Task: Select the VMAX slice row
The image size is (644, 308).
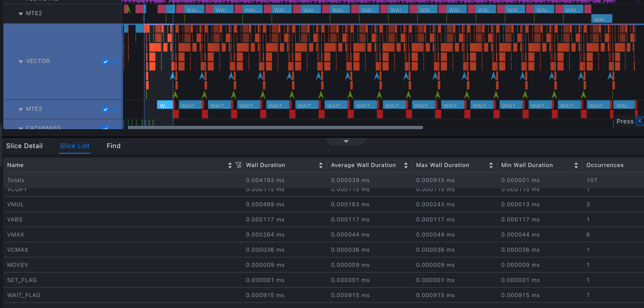Action: tap(323, 235)
